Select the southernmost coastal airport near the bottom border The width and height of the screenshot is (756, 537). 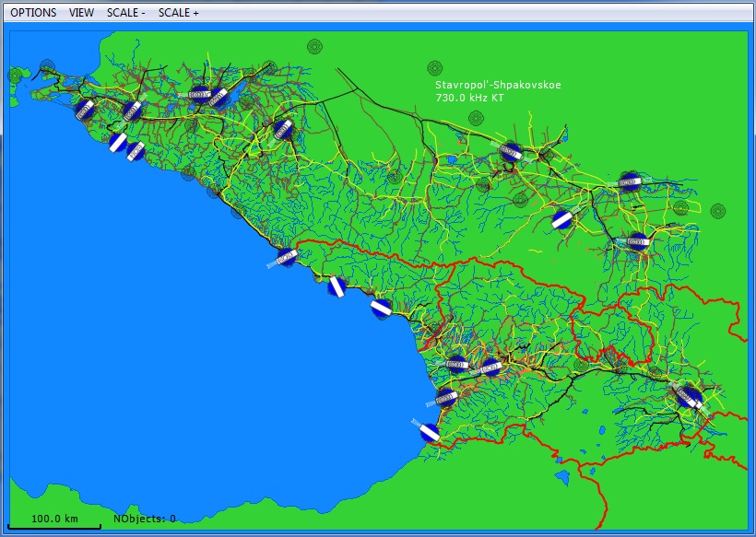point(429,431)
